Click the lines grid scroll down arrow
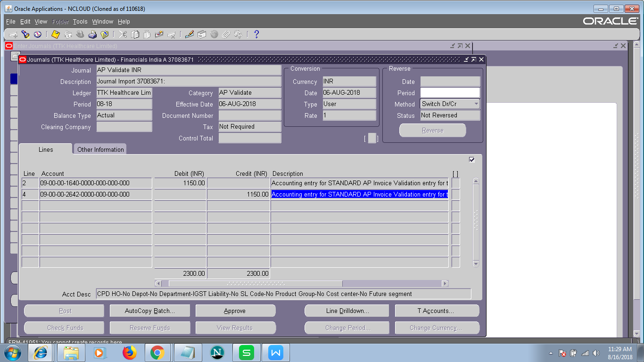644x362 pixels. pos(476,264)
